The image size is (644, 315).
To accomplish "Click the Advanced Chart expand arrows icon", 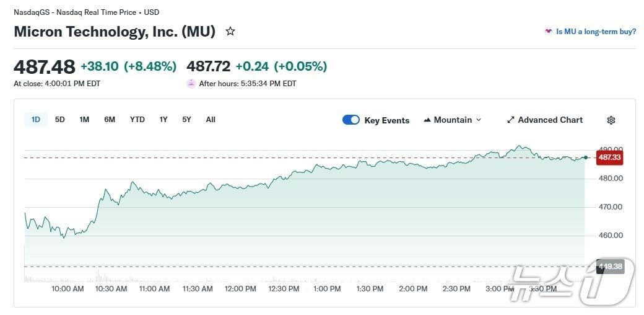I will pyautogui.click(x=511, y=120).
